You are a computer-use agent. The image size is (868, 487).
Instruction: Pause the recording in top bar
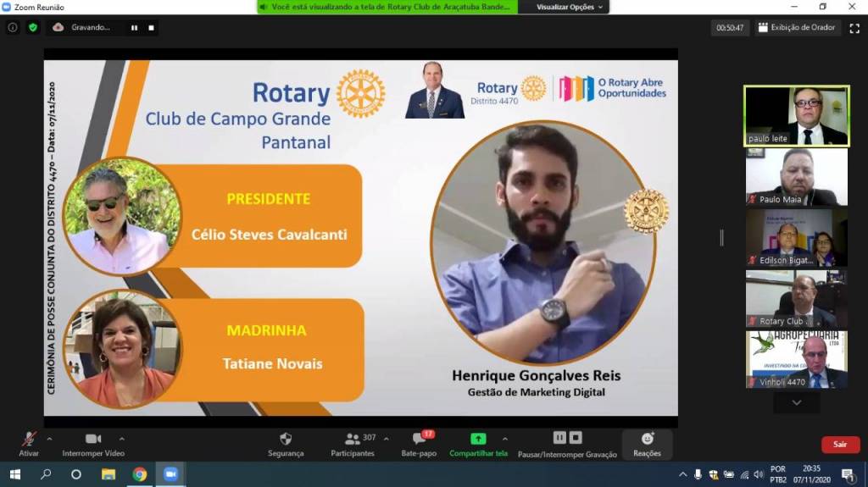pos(134,27)
